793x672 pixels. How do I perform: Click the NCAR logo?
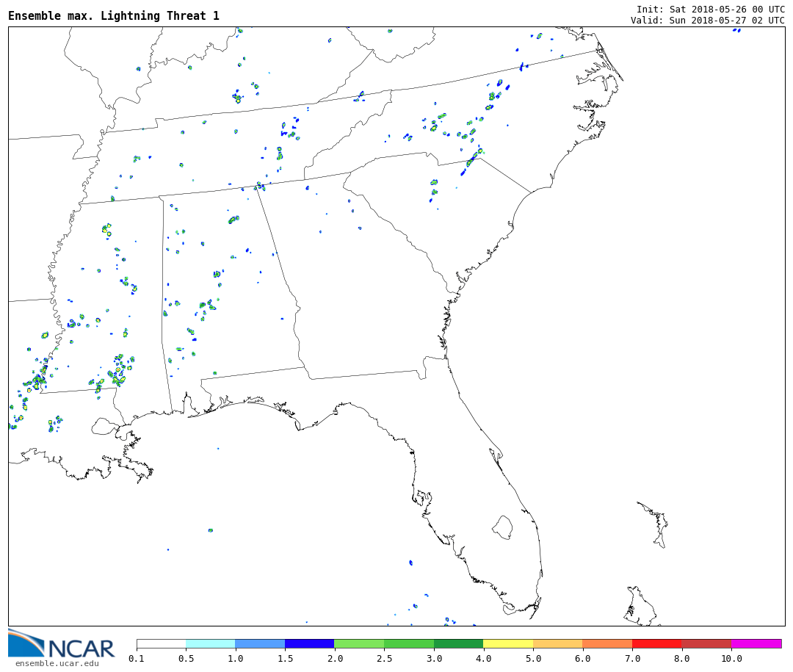[61, 643]
